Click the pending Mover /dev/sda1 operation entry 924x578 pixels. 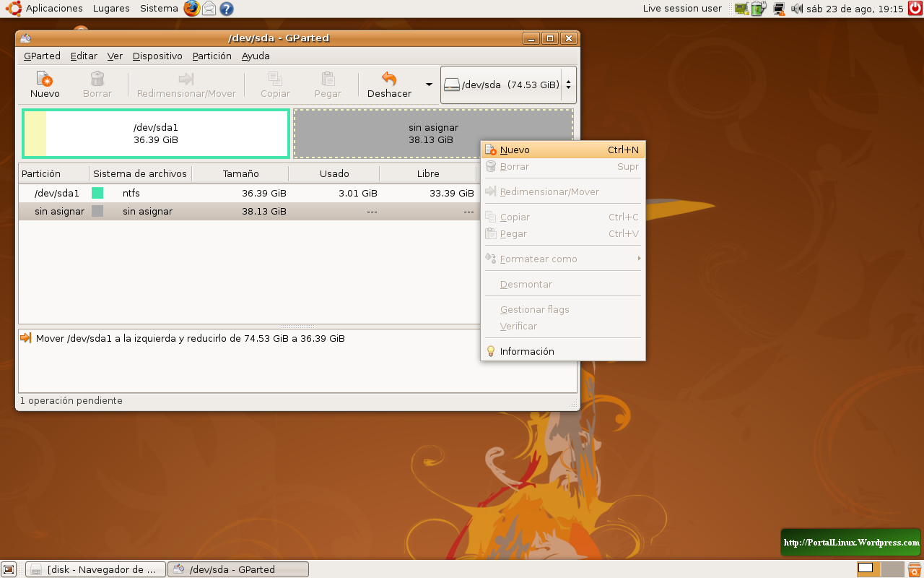pyautogui.click(x=191, y=338)
